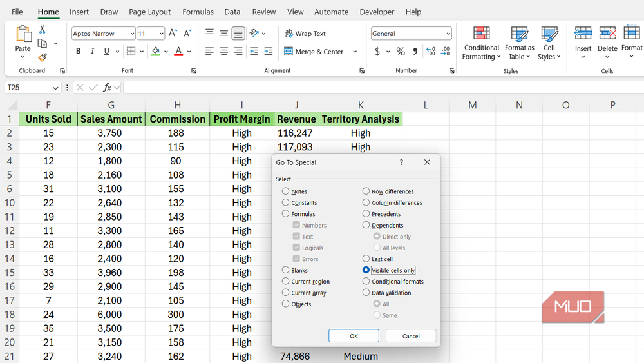Open the Data tab
The width and height of the screenshot is (644, 363).
232,12
